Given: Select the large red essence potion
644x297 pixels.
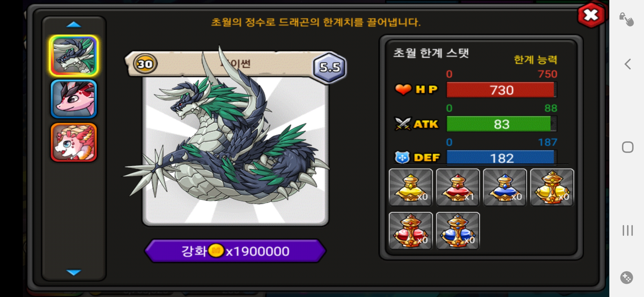Looking at the screenshot, I should coord(410,230).
